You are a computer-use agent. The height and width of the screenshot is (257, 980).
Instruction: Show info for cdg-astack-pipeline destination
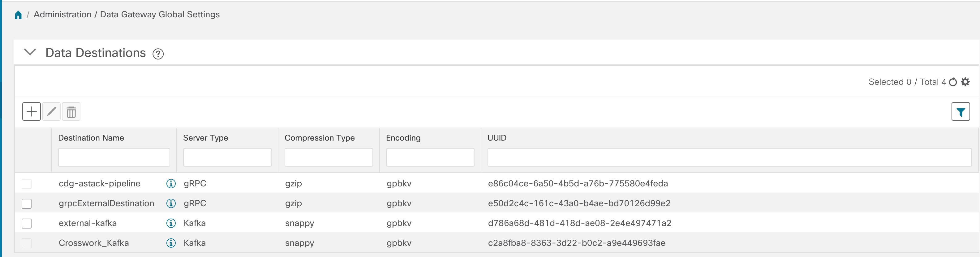[x=171, y=184]
